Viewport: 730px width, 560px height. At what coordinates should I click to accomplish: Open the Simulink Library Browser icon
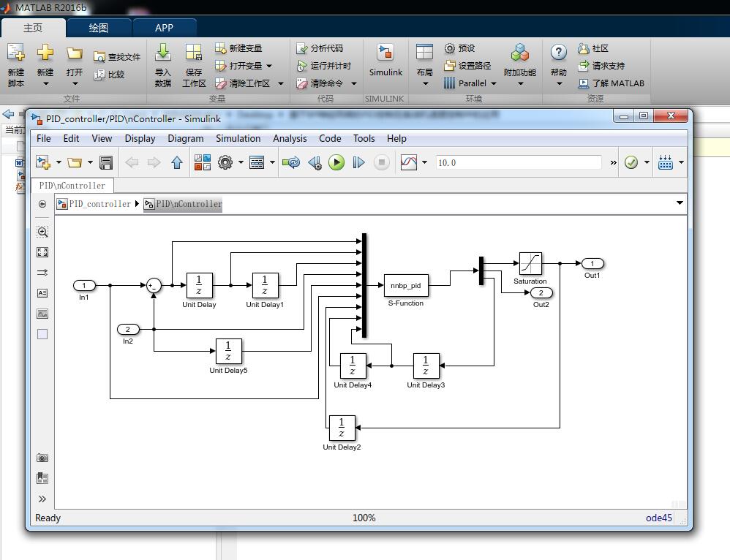tap(203, 162)
